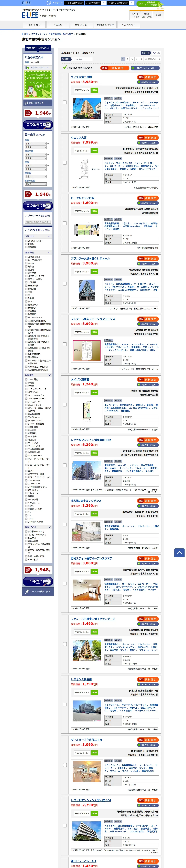Screen dimensions: 186x868
Task: Click the 中古マンション breadcrumb link
Action: click(39, 34)
